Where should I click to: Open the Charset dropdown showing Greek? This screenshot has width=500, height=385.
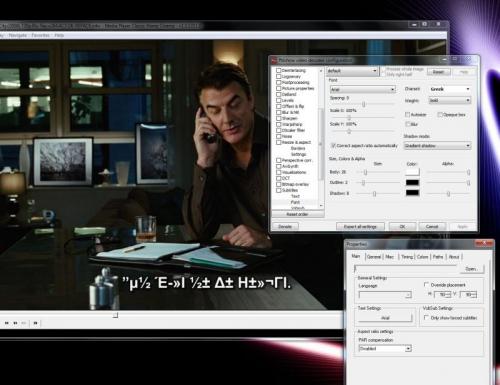[x=449, y=89]
